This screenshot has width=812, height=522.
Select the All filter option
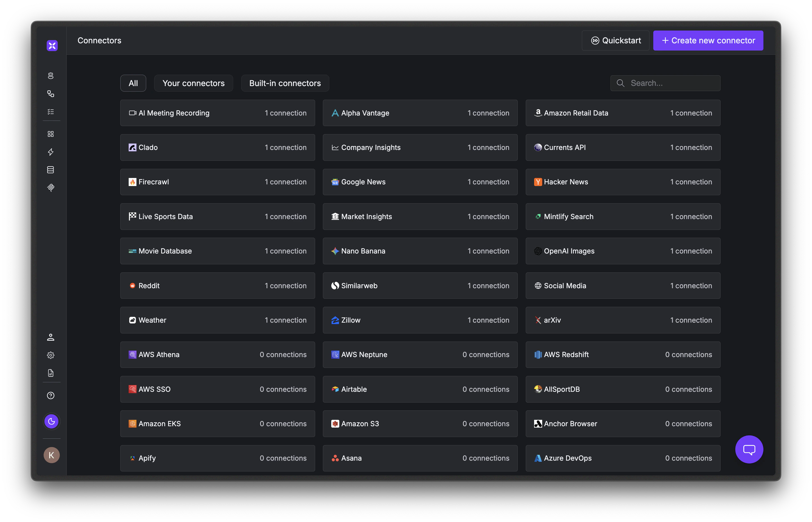(133, 83)
